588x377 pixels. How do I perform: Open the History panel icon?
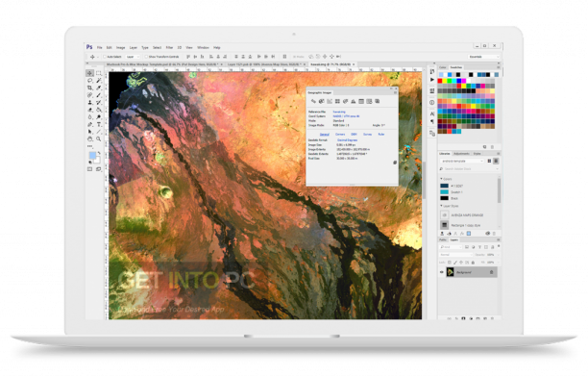click(432, 71)
